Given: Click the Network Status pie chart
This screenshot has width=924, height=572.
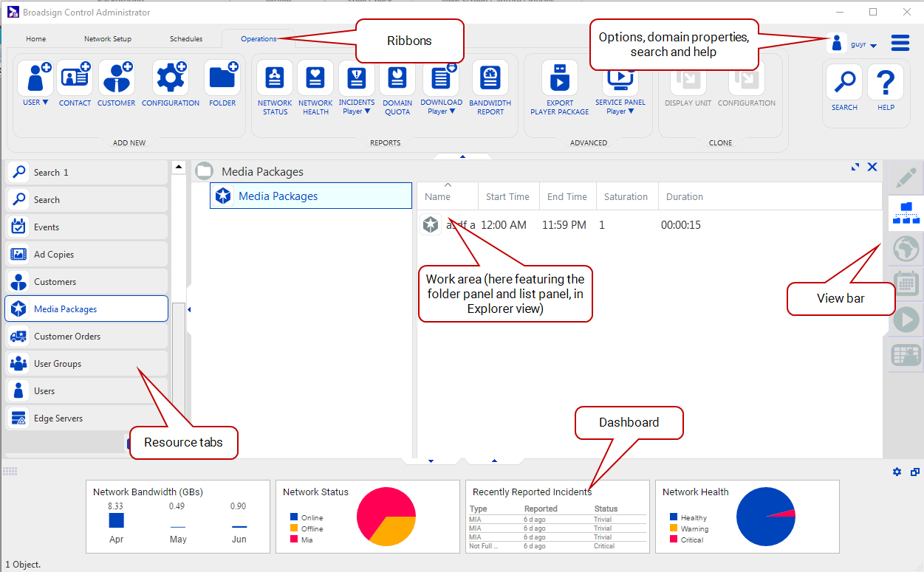Looking at the screenshot, I should pyautogui.click(x=386, y=517).
